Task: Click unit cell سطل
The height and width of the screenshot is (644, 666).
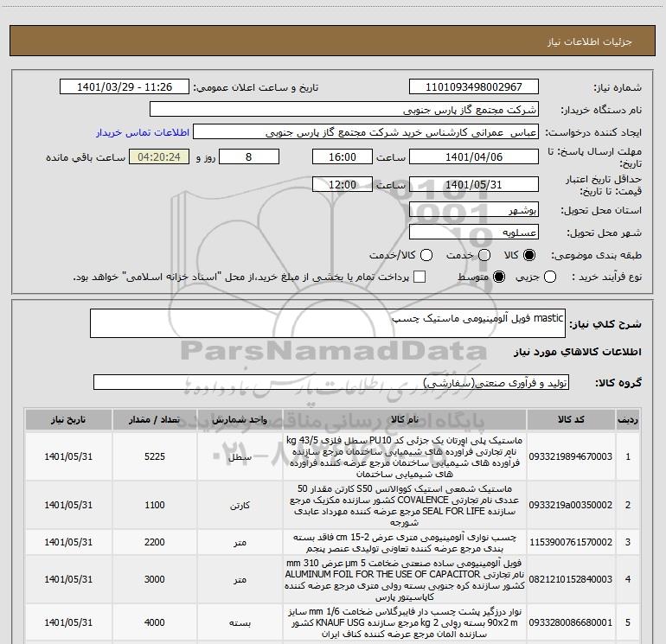Action: 240,457
